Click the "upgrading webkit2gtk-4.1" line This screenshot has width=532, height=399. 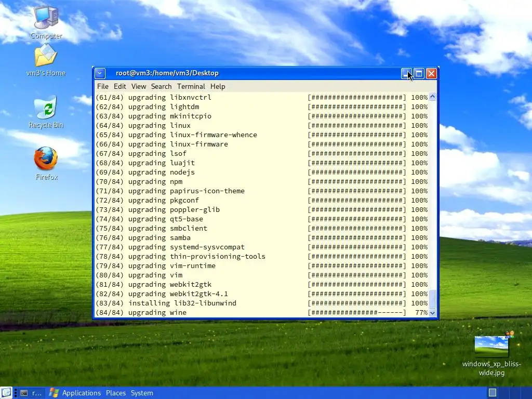262,294
